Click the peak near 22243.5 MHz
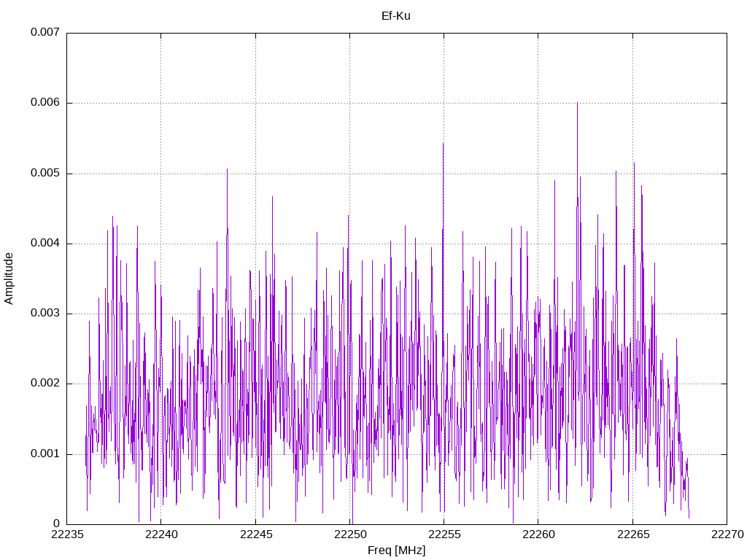The image size is (747, 560). click(x=228, y=169)
